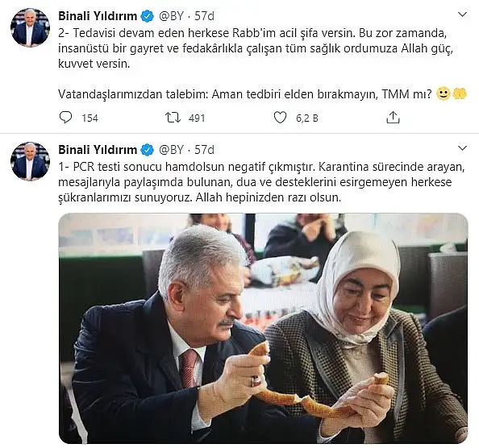Click verified badge on the second tweet

point(148,150)
